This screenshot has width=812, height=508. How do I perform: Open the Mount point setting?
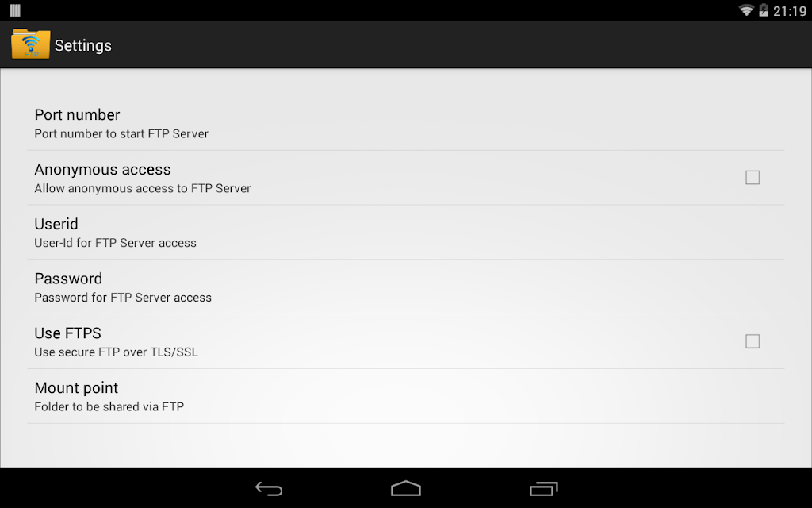coord(406,397)
